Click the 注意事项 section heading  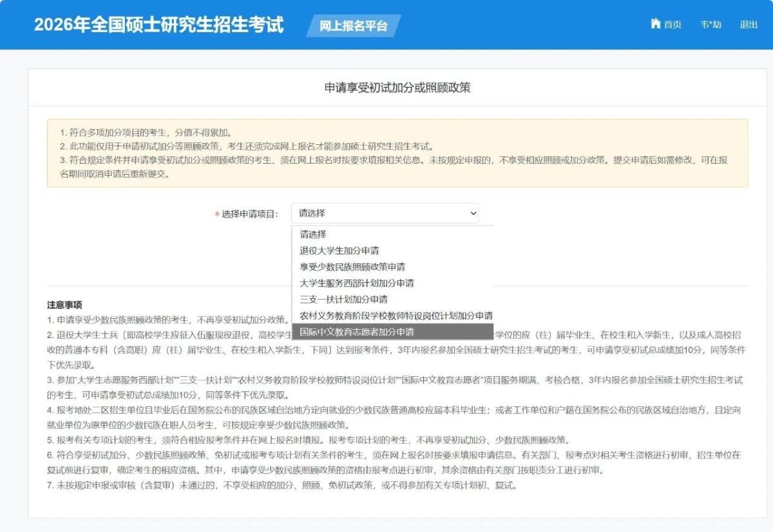64,305
